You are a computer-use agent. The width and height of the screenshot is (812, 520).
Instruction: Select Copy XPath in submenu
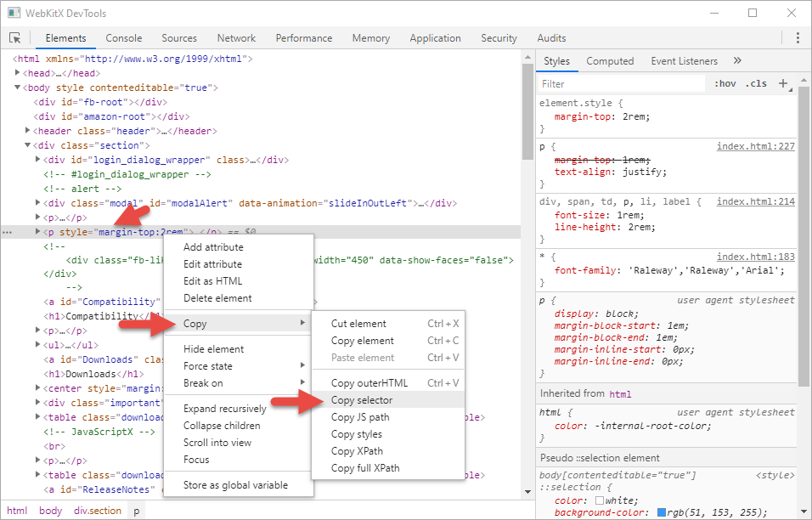(x=388, y=451)
